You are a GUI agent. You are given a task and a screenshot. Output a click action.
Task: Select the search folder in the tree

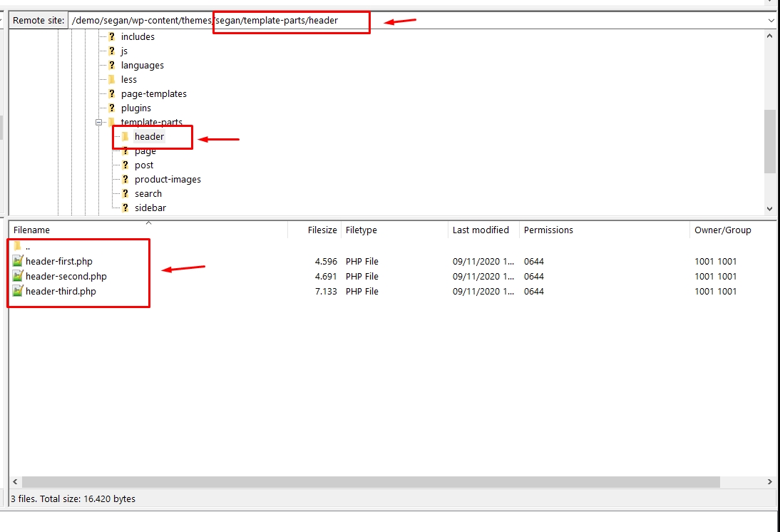point(148,193)
